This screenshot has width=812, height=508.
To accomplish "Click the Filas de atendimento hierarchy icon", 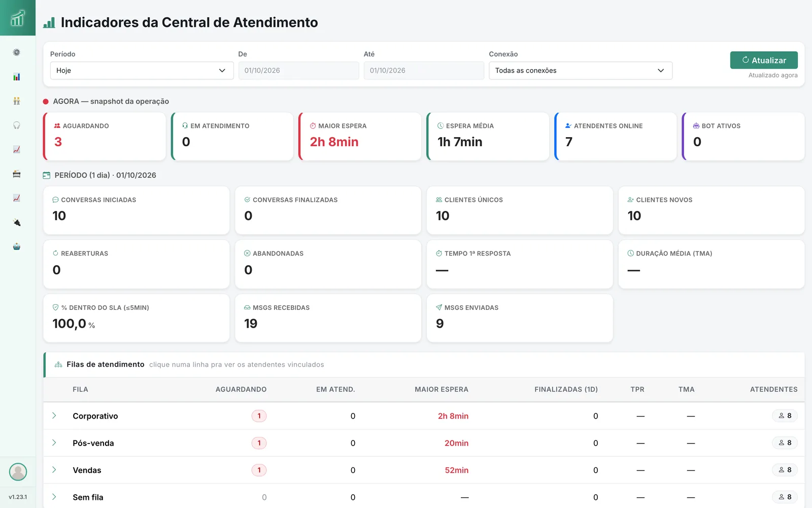I will 58,365.
